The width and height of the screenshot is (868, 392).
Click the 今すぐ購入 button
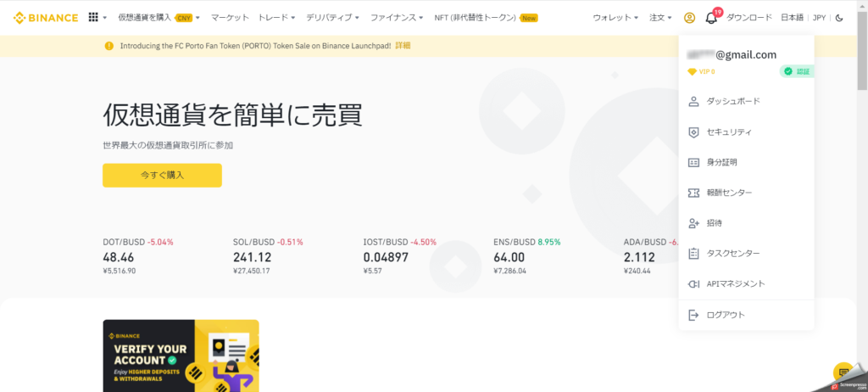click(x=162, y=175)
